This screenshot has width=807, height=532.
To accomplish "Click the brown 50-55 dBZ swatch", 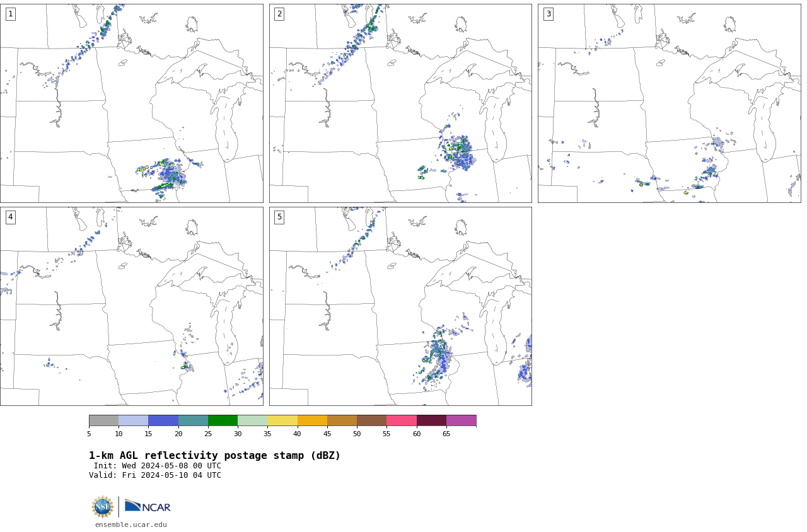I will click(371, 420).
